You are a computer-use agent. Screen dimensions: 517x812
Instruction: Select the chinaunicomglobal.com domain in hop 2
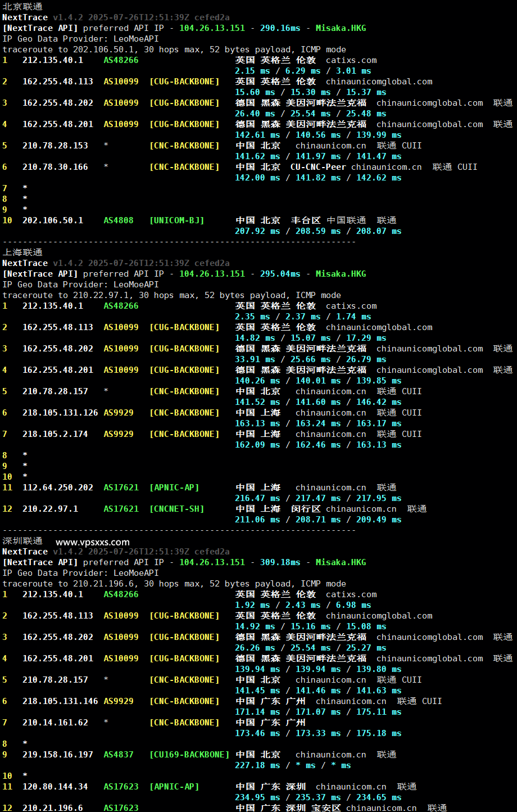tap(379, 81)
